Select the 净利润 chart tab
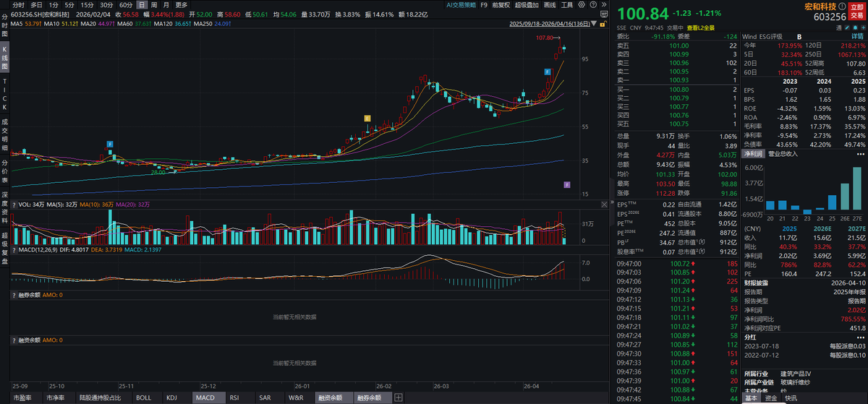Viewport: 868px width, 404px height. tap(753, 154)
